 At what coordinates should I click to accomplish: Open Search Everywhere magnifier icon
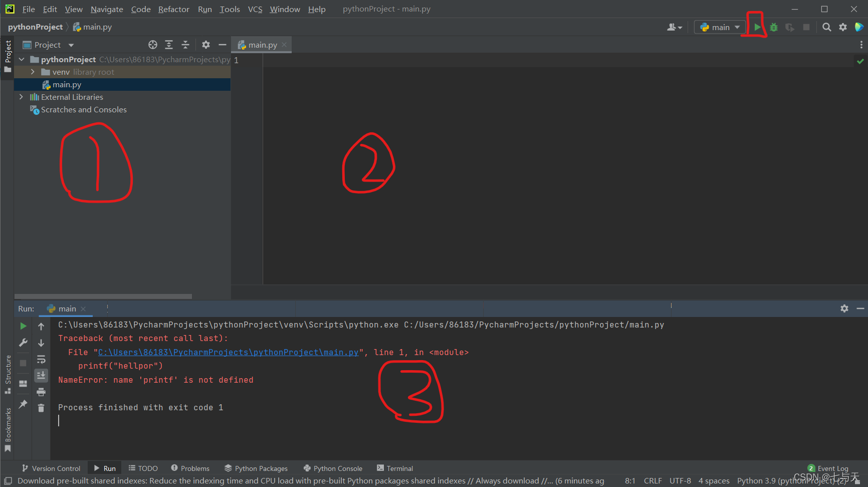tap(827, 27)
